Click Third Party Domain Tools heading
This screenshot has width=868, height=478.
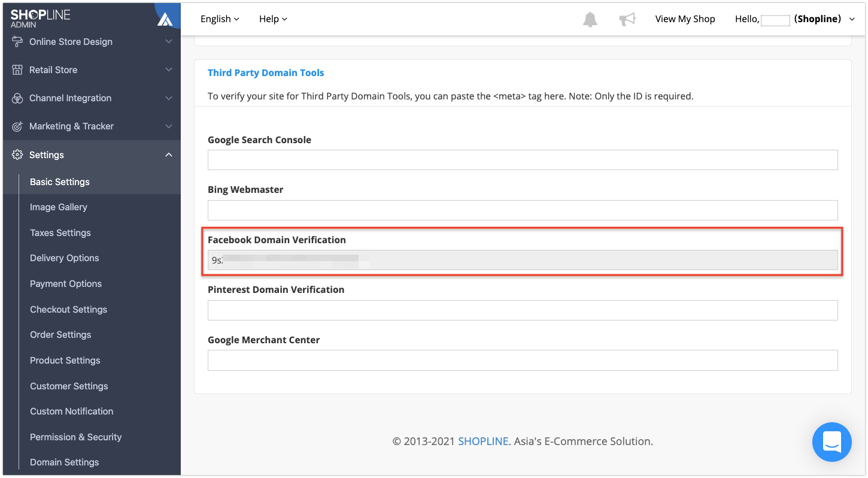pos(266,72)
